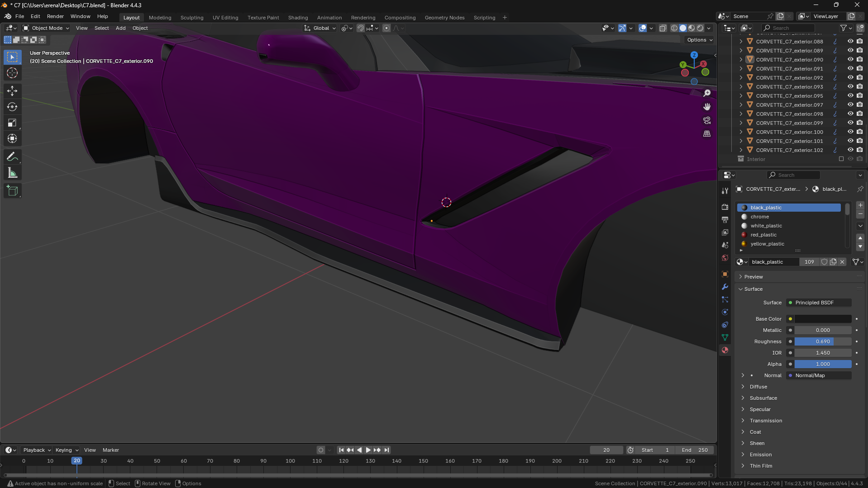
Task: Open the World properties tab
Action: point(725,258)
